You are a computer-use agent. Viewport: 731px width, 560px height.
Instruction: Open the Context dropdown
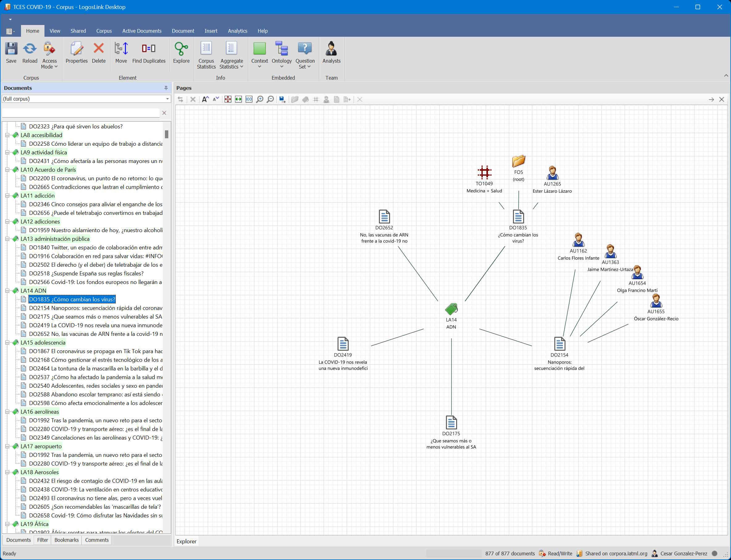click(259, 55)
